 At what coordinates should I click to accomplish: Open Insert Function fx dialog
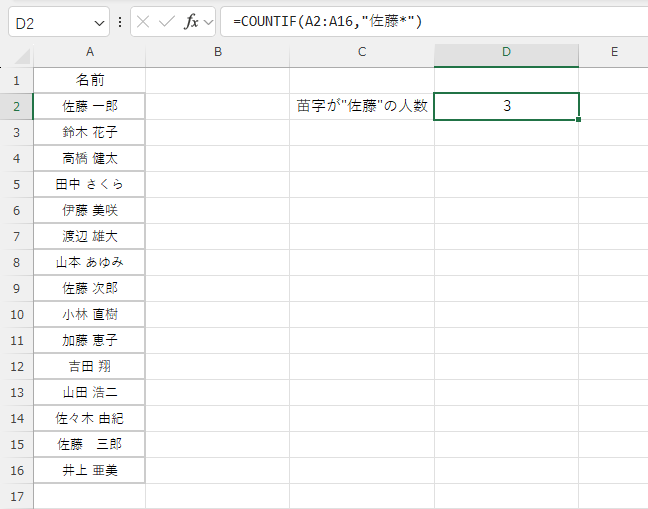pos(191,21)
